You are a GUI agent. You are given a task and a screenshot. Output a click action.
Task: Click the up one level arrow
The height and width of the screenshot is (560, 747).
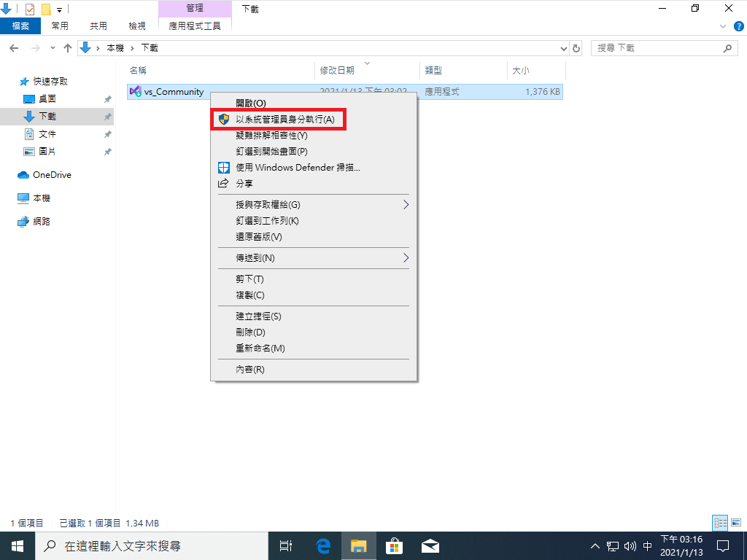[68, 48]
